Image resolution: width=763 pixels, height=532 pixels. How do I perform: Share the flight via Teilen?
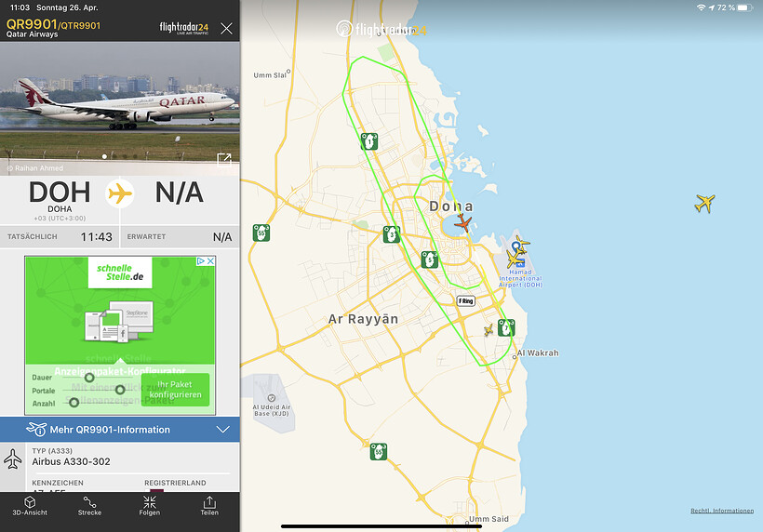[x=209, y=506]
